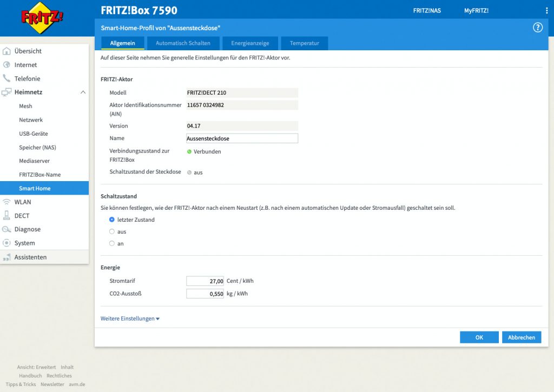This screenshot has height=392, width=554.
Task: Click the Übersicht house icon
Action: point(6,51)
